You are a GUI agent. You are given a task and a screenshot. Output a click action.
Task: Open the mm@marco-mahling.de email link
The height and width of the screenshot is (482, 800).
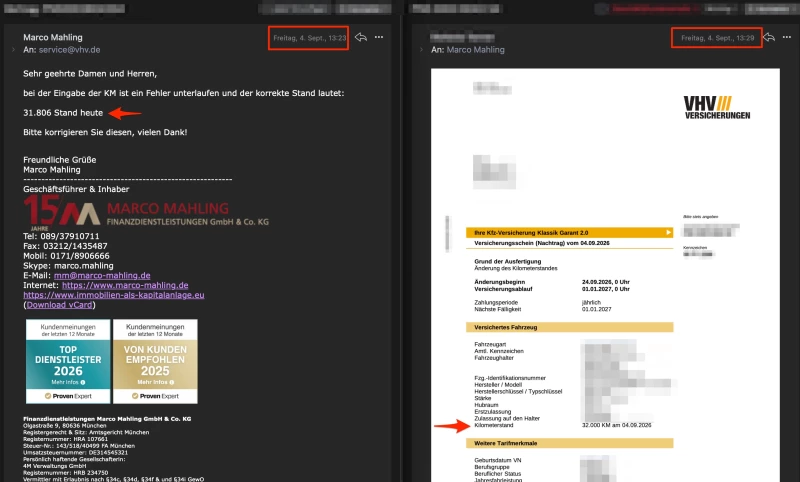(102, 275)
